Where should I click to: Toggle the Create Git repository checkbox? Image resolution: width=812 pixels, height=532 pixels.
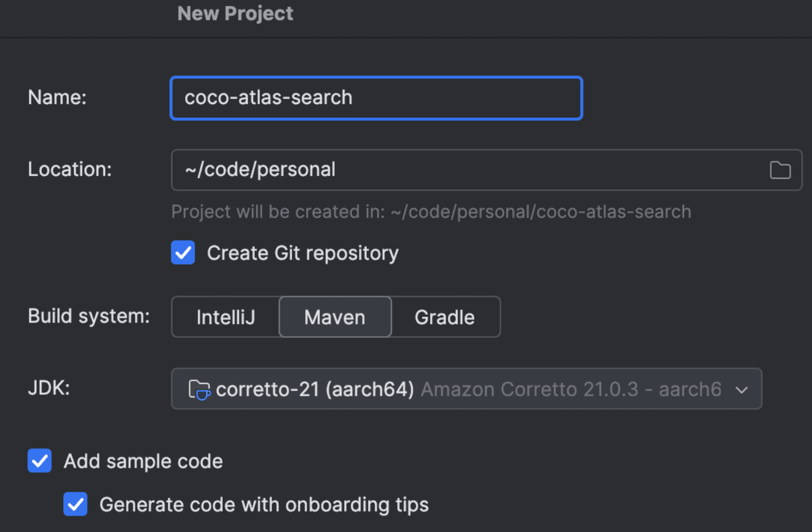point(183,253)
